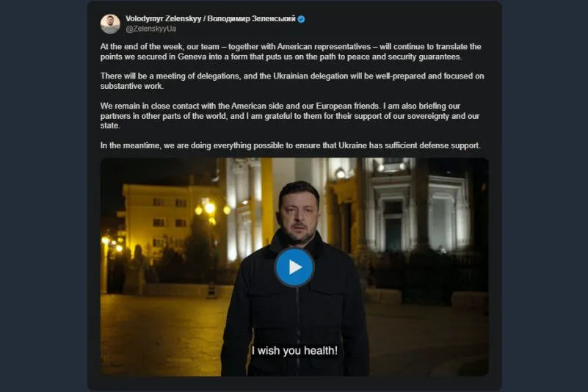Screen dimensions: 588x392
Task: Click the speaker's dark jacket in the video
Action: click(x=294, y=311)
